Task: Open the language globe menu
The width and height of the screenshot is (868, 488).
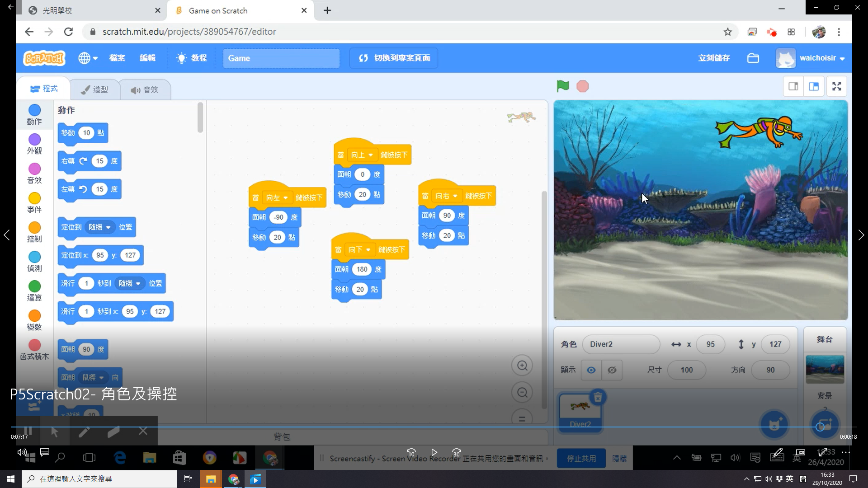Action: tap(88, 58)
